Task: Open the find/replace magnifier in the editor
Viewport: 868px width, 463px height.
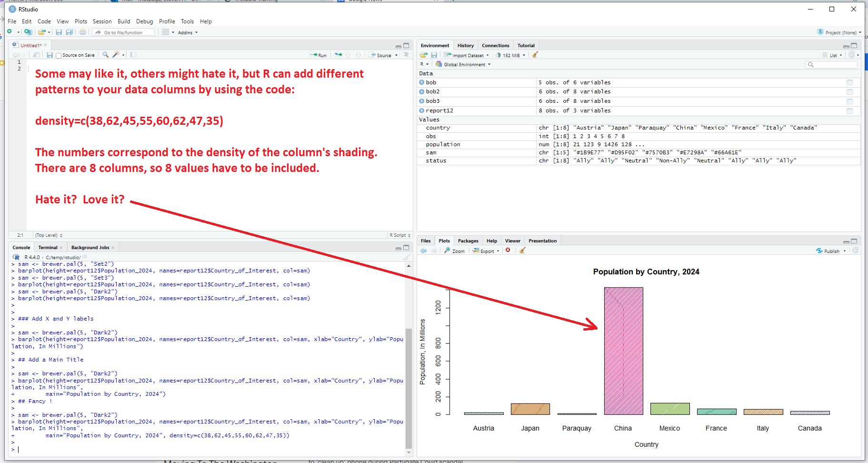Action: pos(105,55)
